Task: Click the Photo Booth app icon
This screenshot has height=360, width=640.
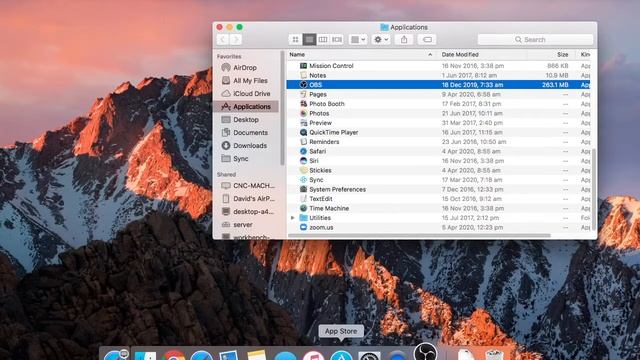Action: pyautogui.click(x=303, y=104)
